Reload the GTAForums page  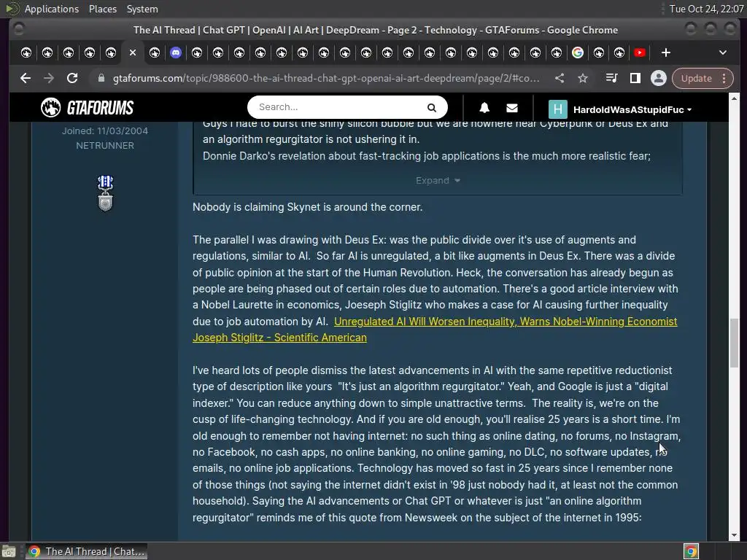[x=72, y=78]
